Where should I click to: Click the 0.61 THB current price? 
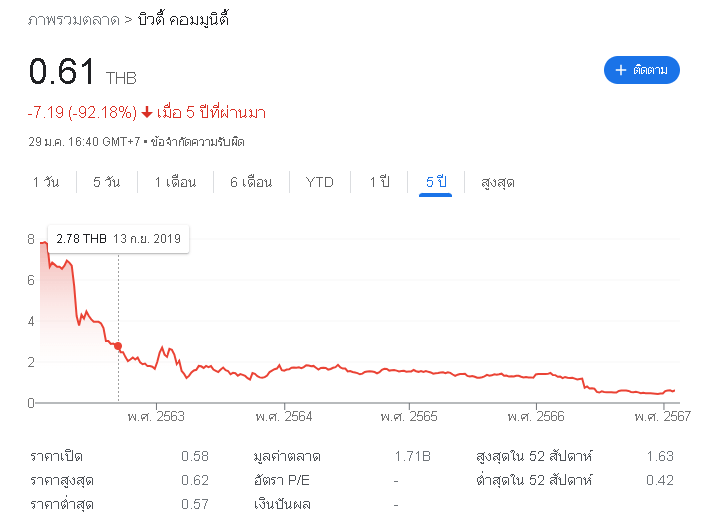click(x=63, y=72)
